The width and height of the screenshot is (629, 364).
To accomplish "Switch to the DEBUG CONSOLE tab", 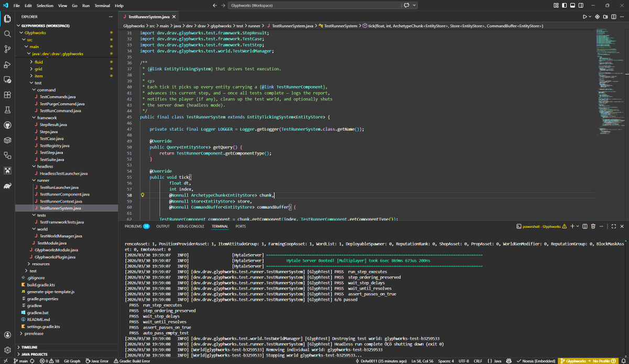I will click(x=191, y=226).
